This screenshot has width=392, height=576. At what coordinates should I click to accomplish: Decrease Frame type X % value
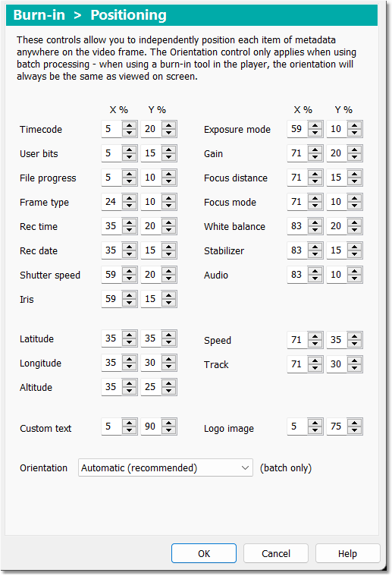point(129,206)
